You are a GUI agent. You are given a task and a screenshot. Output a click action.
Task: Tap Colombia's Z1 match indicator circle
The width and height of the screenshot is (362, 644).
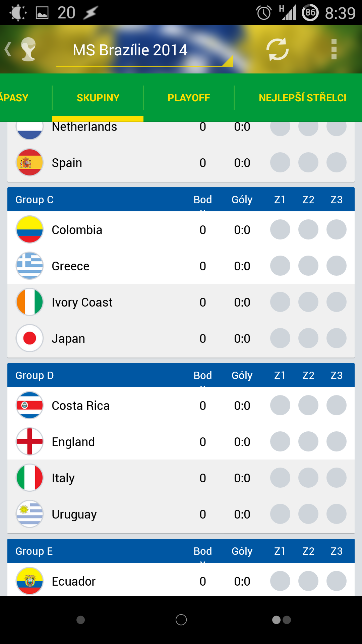click(x=280, y=230)
